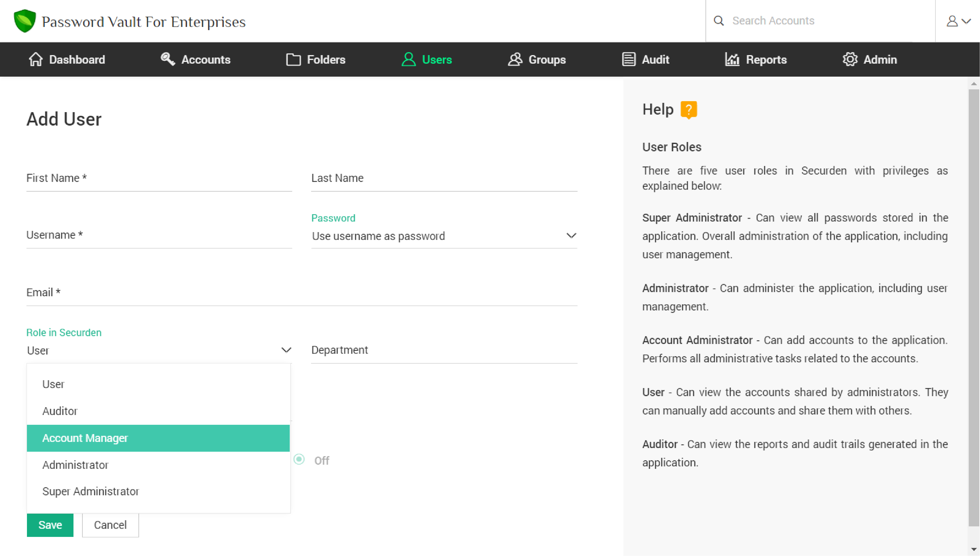Click the orange Help question mark icon
This screenshot has width=980, height=556.
click(x=689, y=110)
